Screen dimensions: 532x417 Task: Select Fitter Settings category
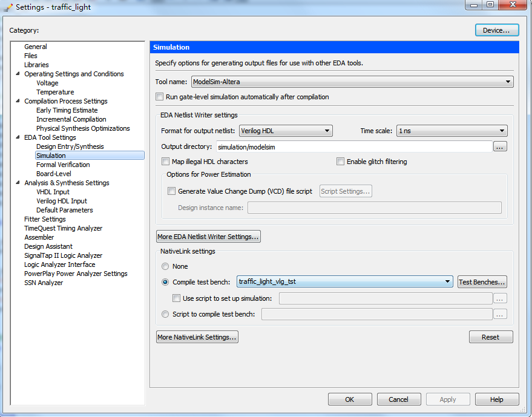coord(45,219)
